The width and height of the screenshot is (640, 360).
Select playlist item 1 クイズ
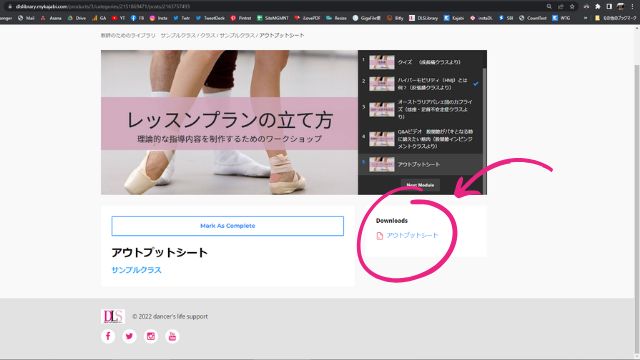point(420,62)
